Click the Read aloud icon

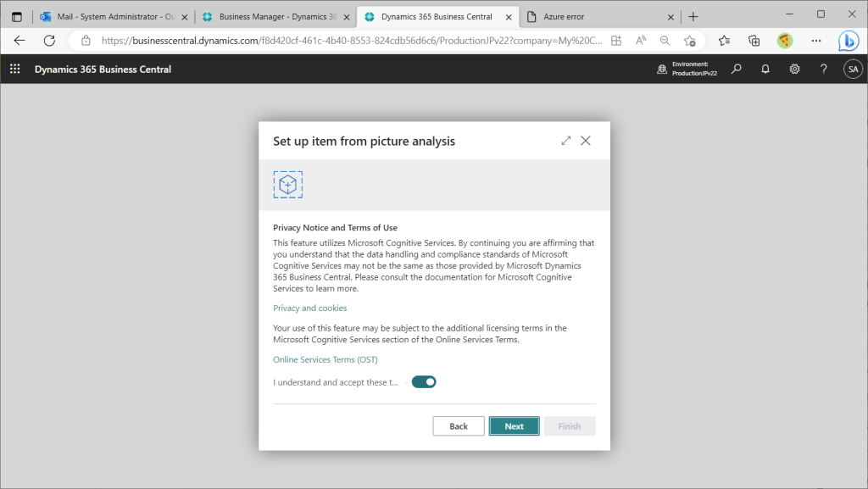pos(641,41)
